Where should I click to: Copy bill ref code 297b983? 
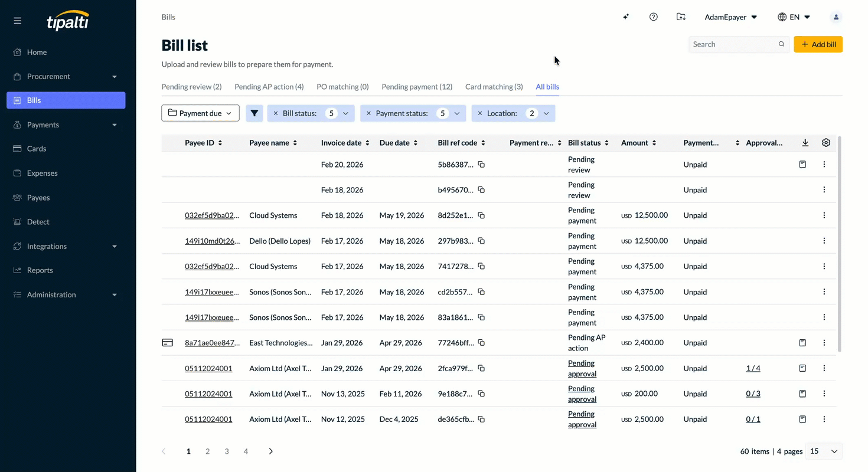pyautogui.click(x=481, y=241)
